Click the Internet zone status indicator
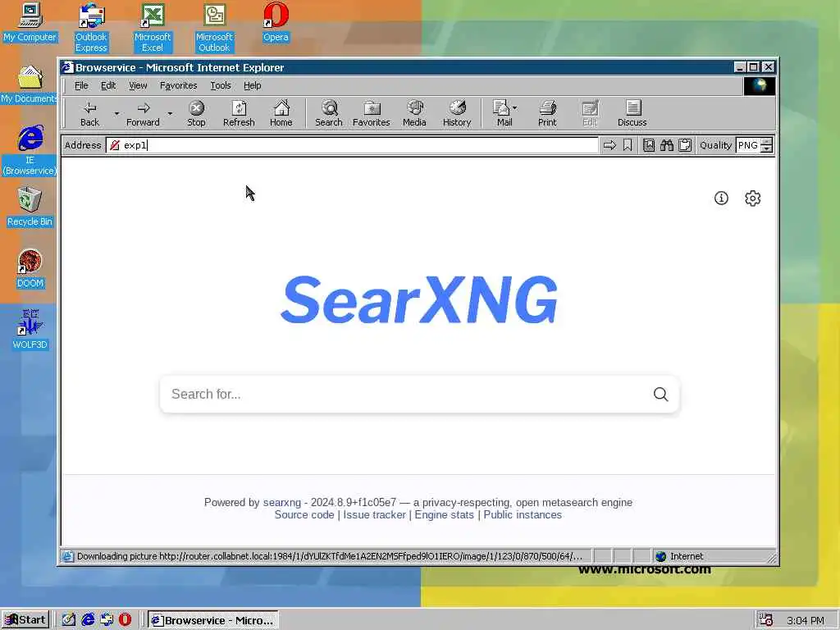 [679, 557]
